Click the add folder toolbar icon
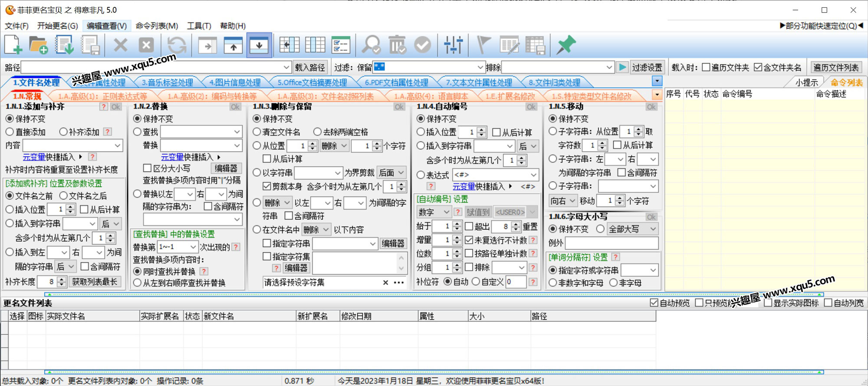 tap(39, 45)
